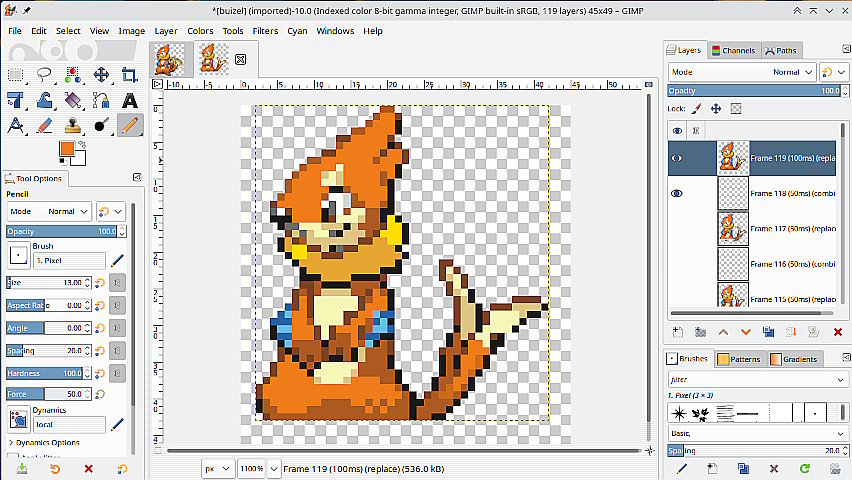Reset Size value to default
The height and width of the screenshot is (480, 852).
[99, 283]
